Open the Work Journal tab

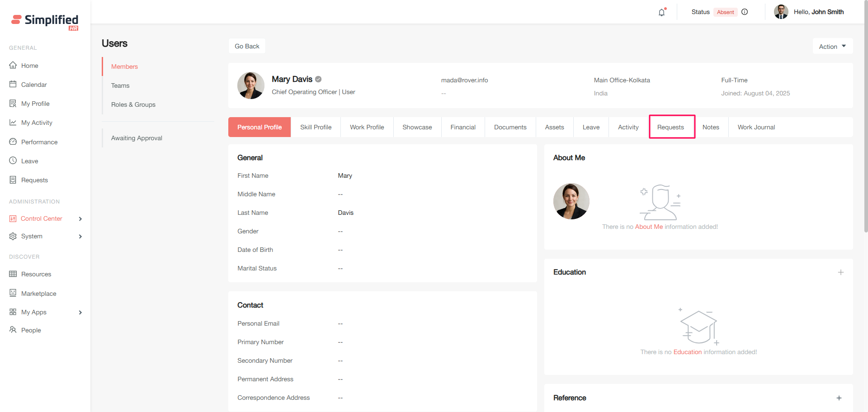click(756, 127)
